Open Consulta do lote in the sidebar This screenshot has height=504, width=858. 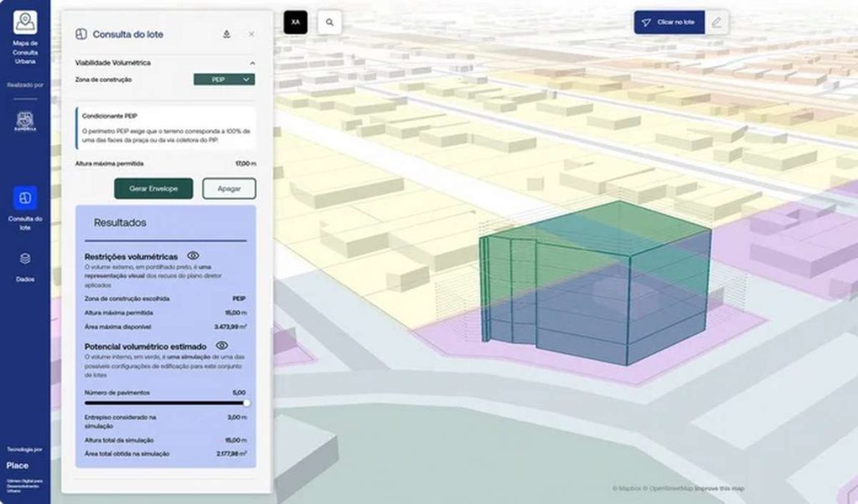[x=25, y=198]
